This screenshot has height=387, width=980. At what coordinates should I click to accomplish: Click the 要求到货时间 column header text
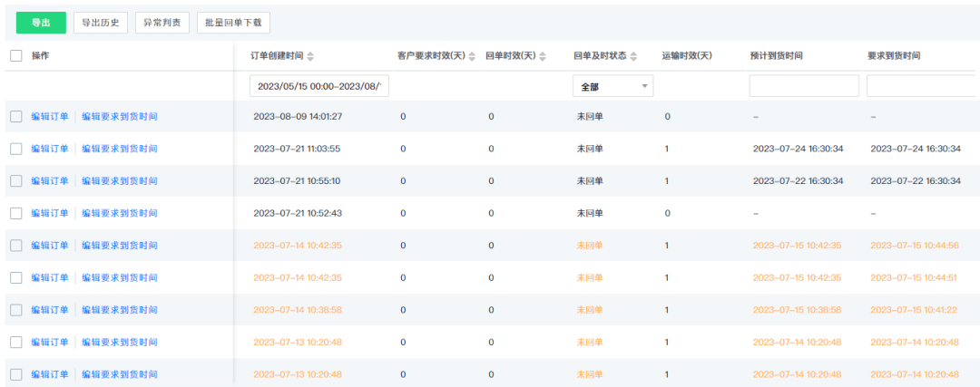click(x=894, y=55)
